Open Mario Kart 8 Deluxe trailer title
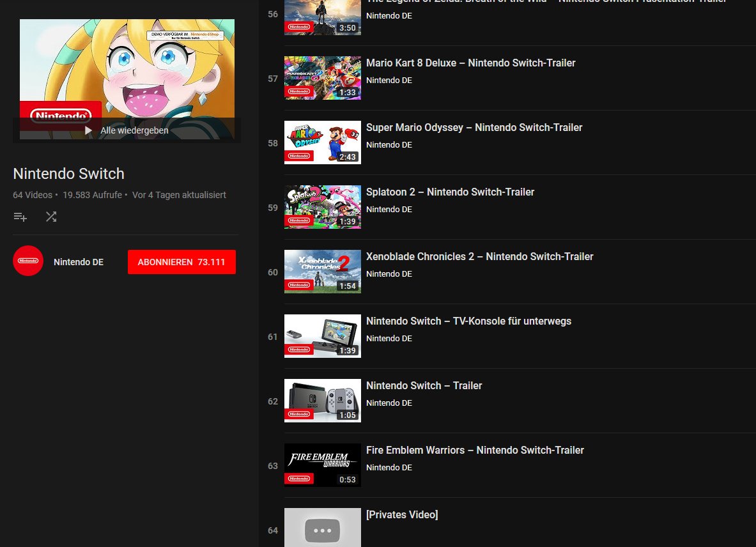The width and height of the screenshot is (756, 547). (470, 63)
